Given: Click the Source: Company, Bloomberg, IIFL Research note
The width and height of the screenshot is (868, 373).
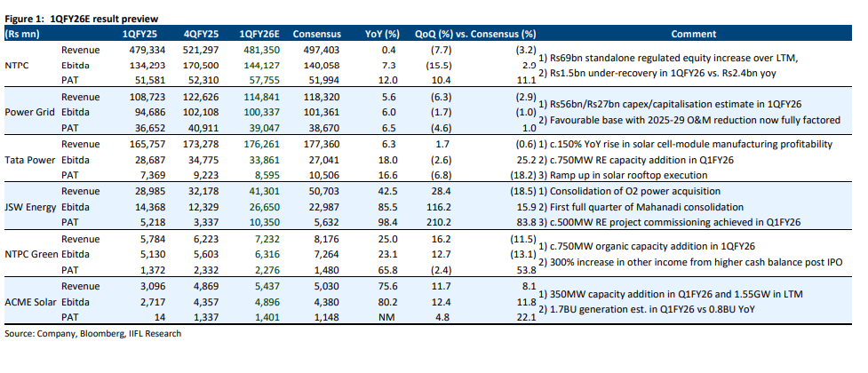Looking at the screenshot, I should [x=93, y=333].
